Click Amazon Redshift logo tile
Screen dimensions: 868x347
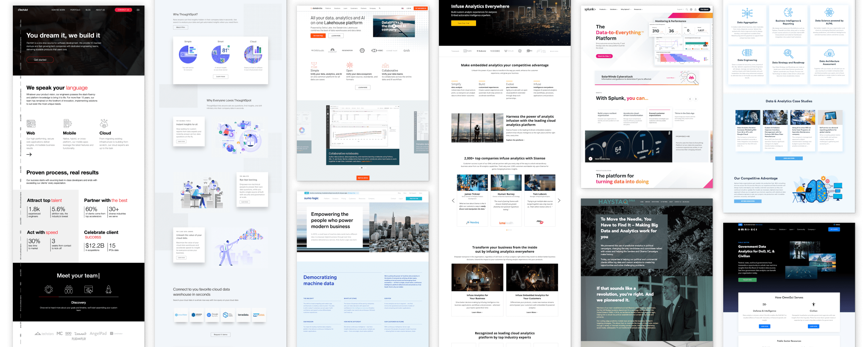[197, 315]
